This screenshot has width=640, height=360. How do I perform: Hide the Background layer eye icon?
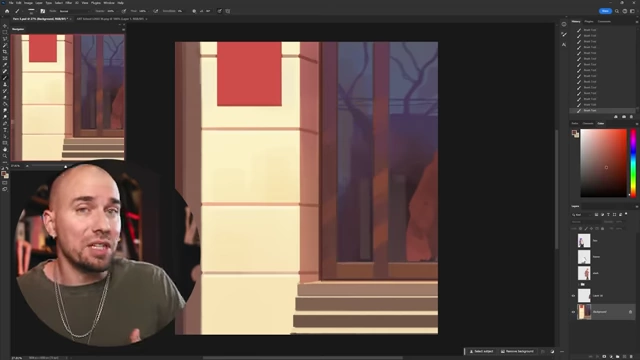[573, 312]
